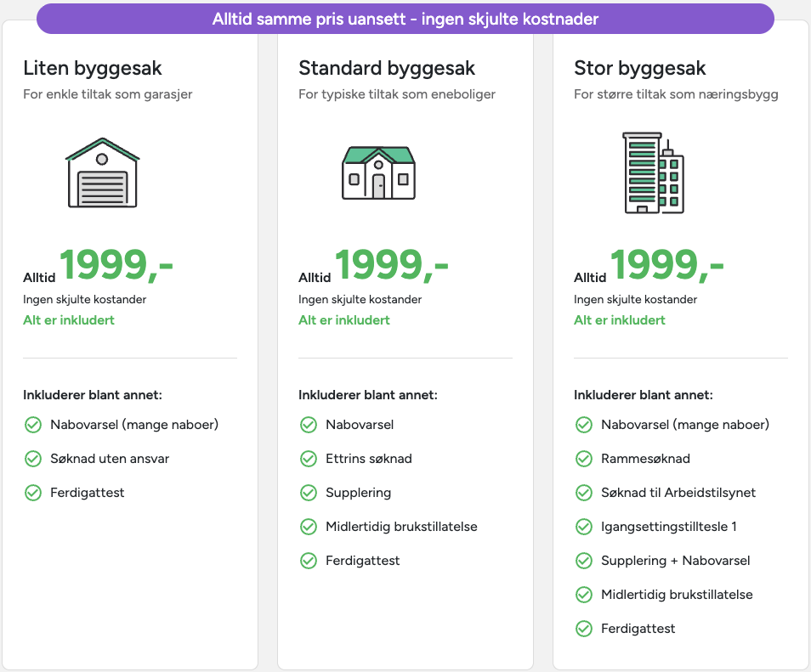The width and height of the screenshot is (811, 672).
Task: Click the garage icon in Liten byggesak
Action: pos(103,172)
